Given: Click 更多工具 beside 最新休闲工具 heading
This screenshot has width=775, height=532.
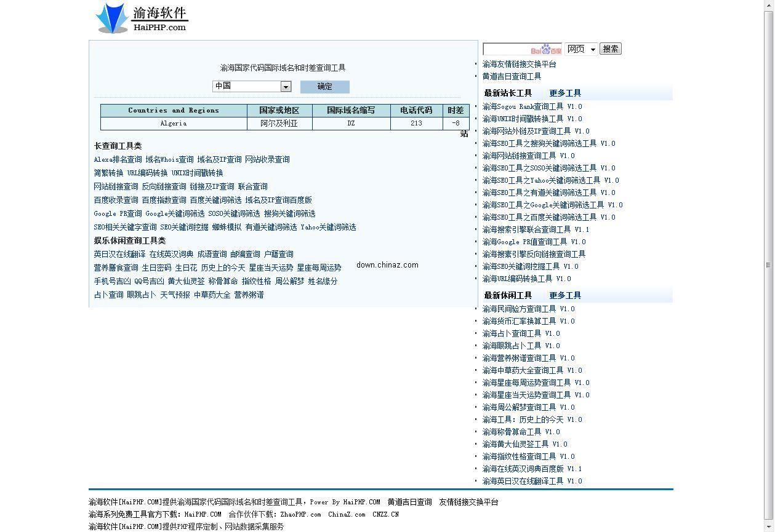Looking at the screenshot, I should tap(564, 295).
